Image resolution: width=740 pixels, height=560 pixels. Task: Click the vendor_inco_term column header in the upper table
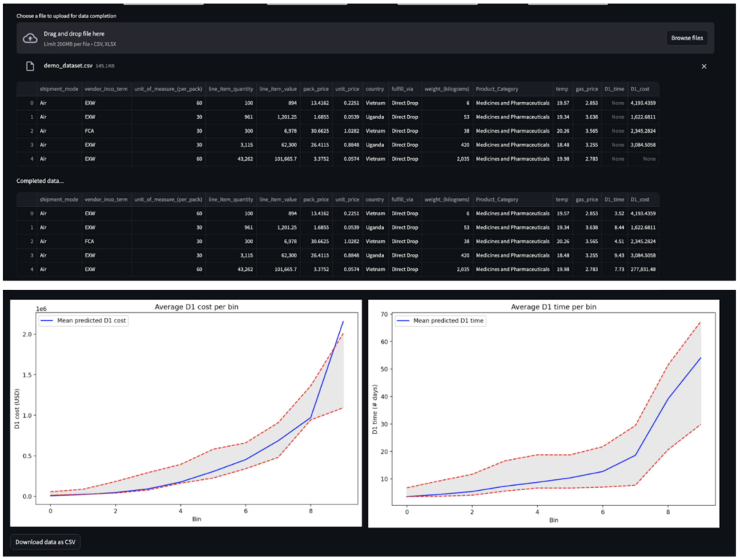106,89
